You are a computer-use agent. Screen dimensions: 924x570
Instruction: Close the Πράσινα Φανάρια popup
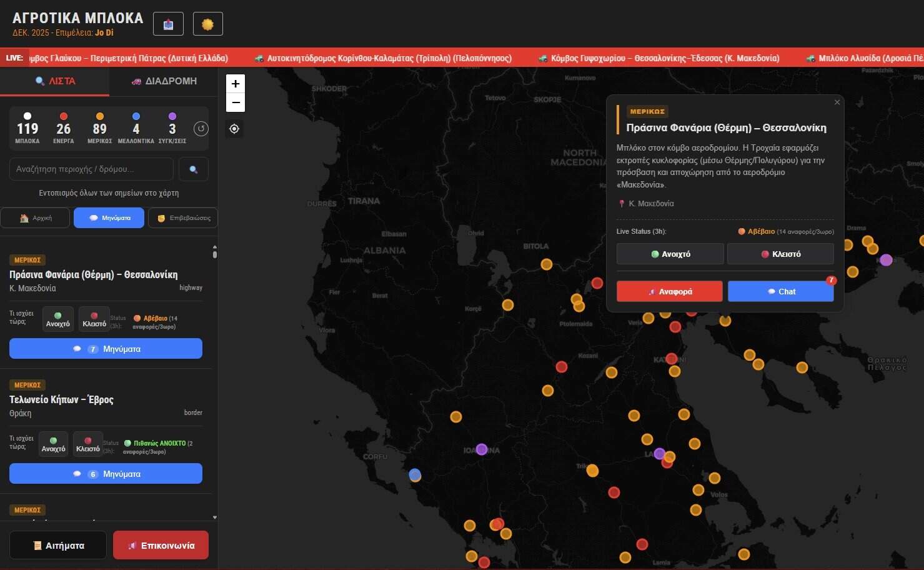click(x=837, y=102)
